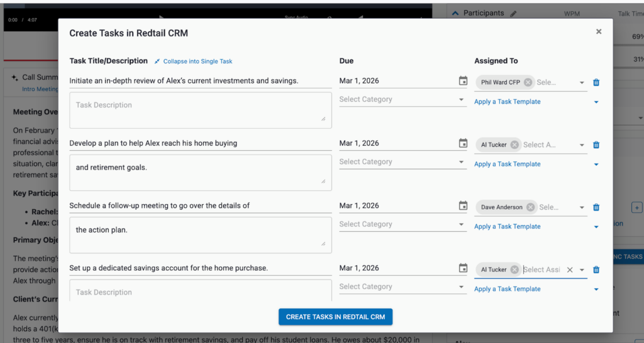Delete the first task using trash icon

596,82
